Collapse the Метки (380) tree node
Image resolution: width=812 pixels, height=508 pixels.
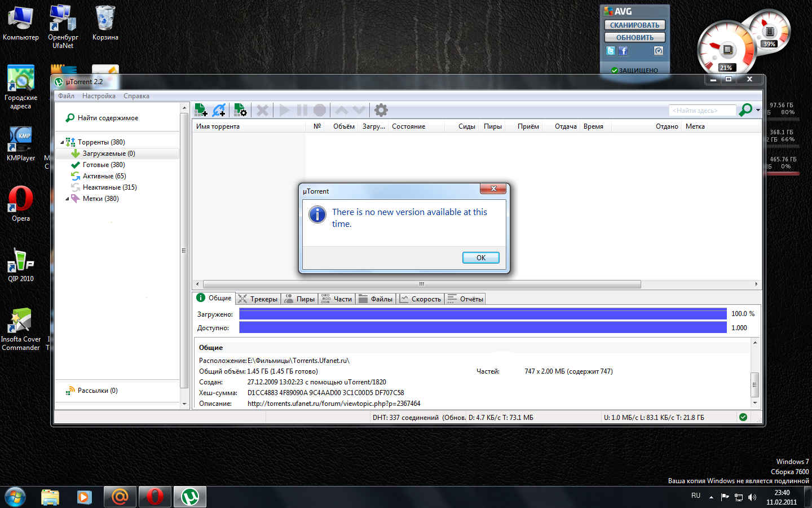tap(67, 199)
